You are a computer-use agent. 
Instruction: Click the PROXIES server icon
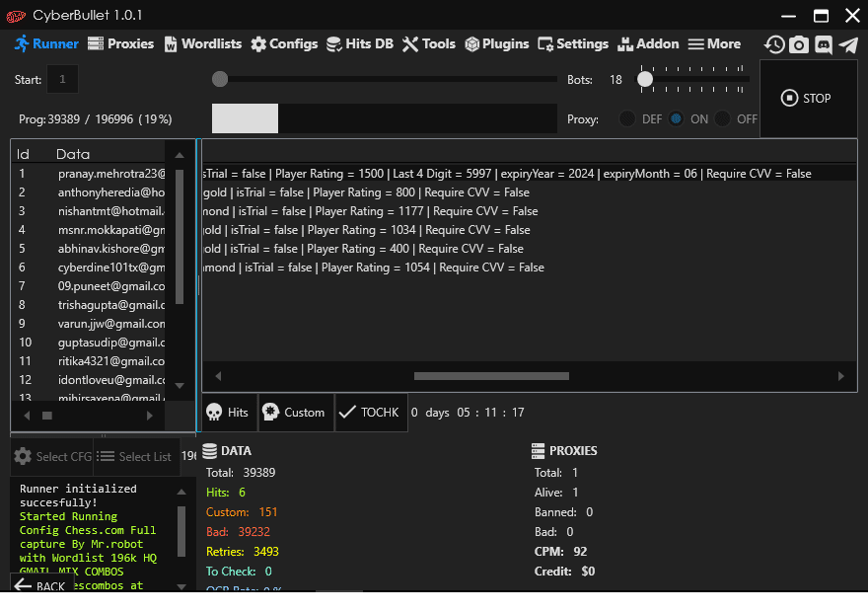point(538,451)
